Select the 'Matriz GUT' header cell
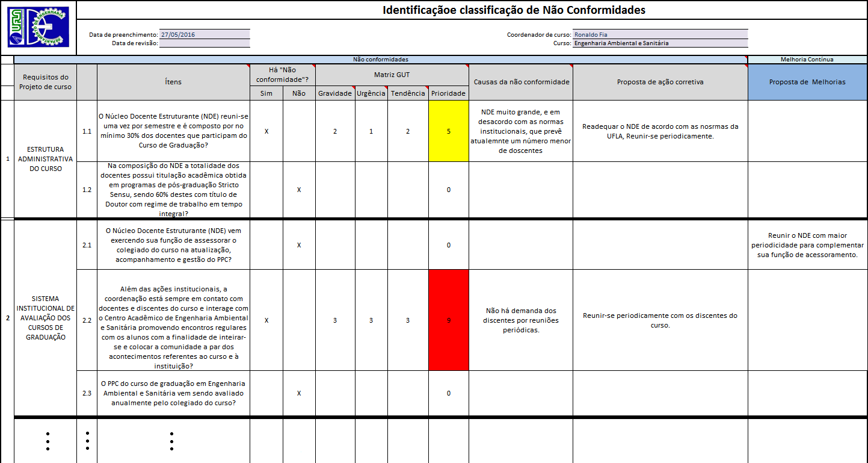This screenshot has width=868, height=463. point(392,75)
